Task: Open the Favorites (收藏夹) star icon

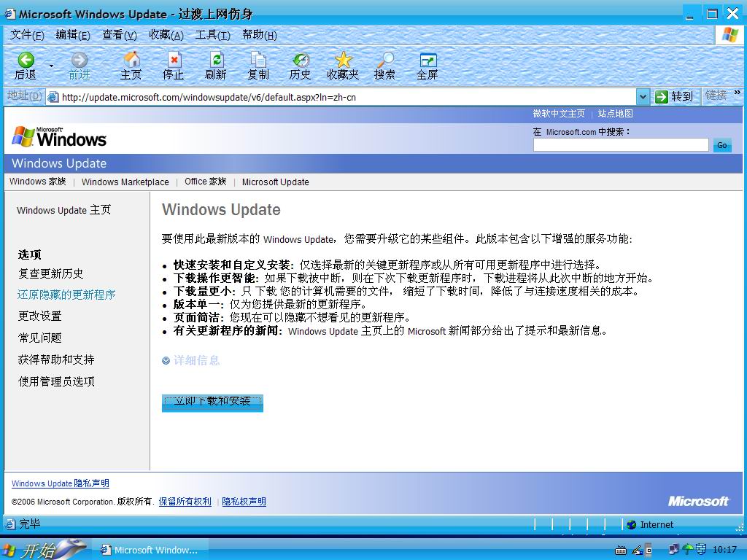Action: pos(343,60)
